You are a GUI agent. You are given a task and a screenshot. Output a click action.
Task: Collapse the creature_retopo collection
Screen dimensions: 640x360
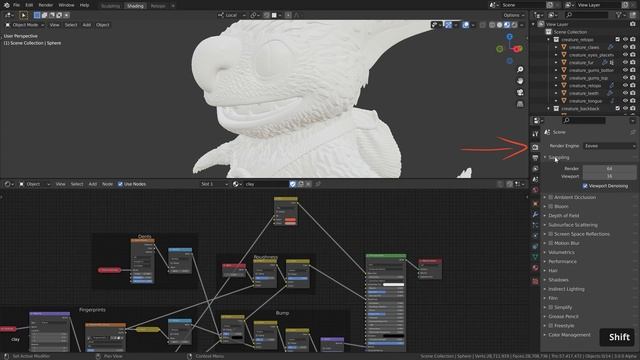[x=549, y=40]
